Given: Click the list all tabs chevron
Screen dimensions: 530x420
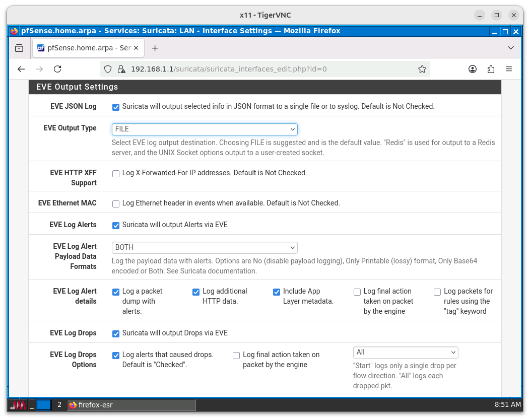Looking at the screenshot, I should click(511, 48).
